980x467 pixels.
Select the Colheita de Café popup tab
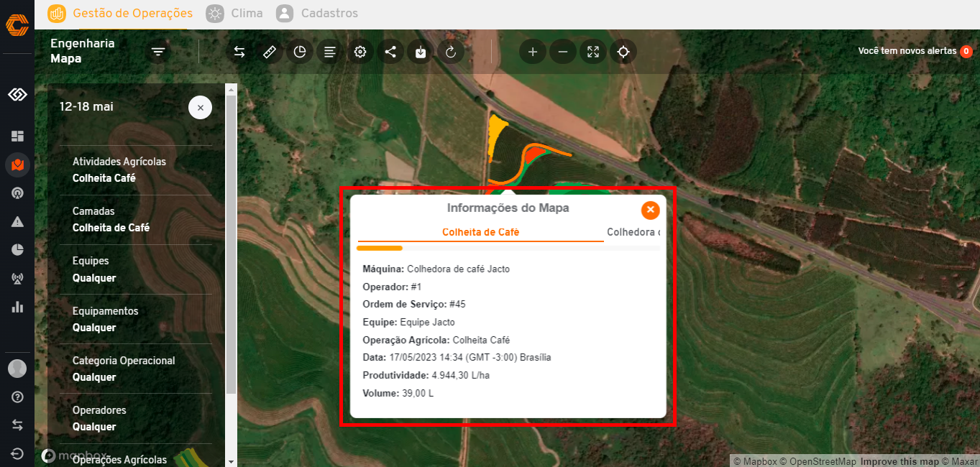point(480,232)
